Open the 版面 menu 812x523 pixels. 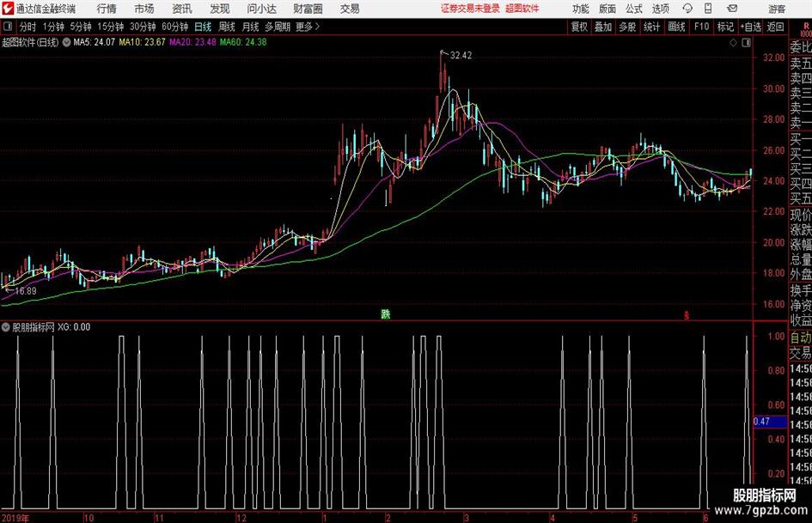click(607, 9)
